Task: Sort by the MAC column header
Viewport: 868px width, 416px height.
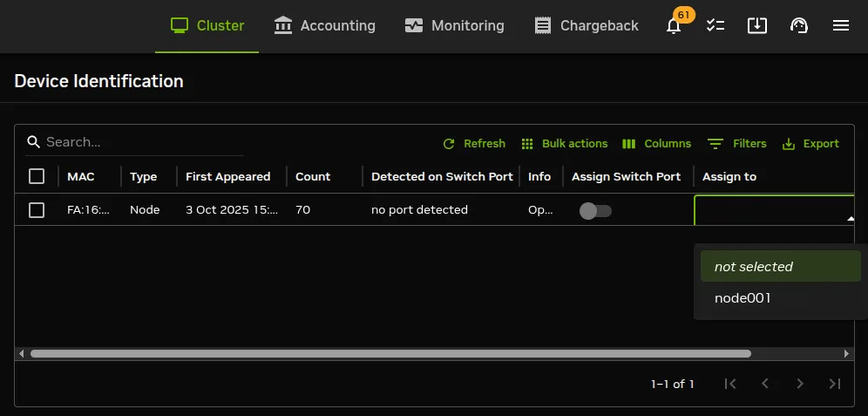Action: pyautogui.click(x=81, y=177)
